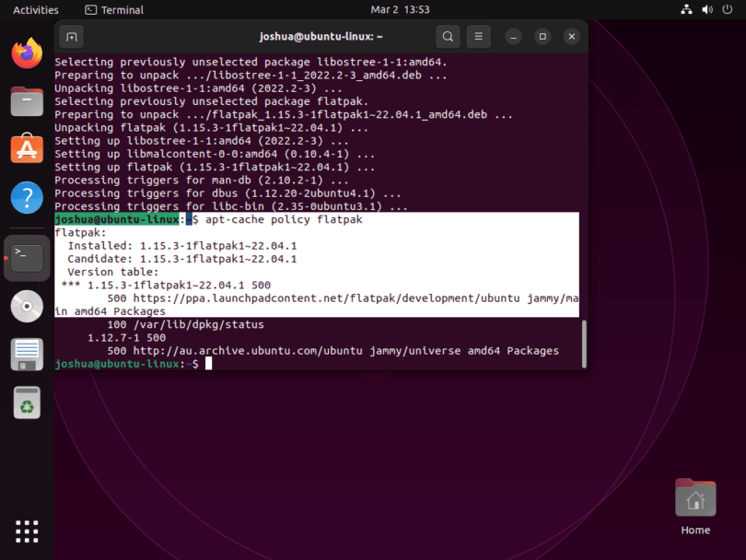The width and height of the screenshot is (746, 560).
Task: Click the volume icon in the top bar
Action: coord(707,9)
